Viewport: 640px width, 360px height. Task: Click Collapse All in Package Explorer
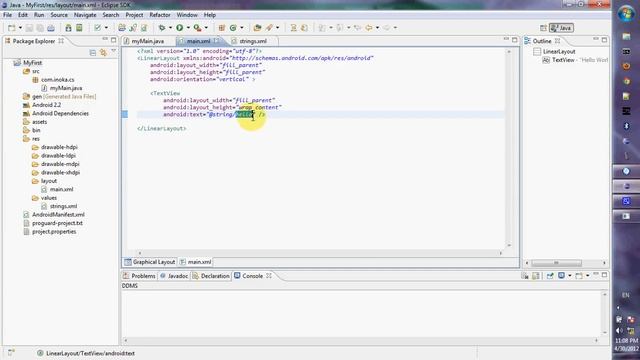[x=93, y=53]
